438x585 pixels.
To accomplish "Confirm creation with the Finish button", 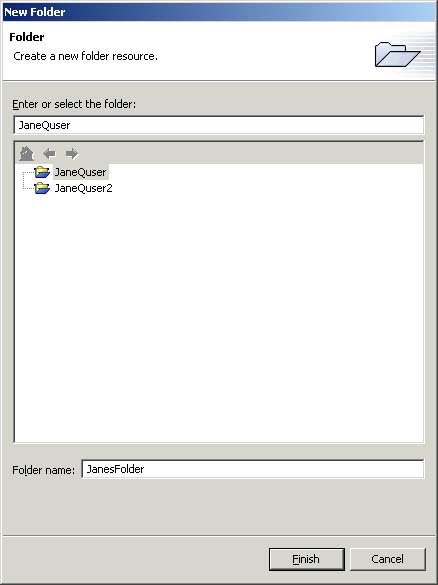I will (x=306, y=559).
